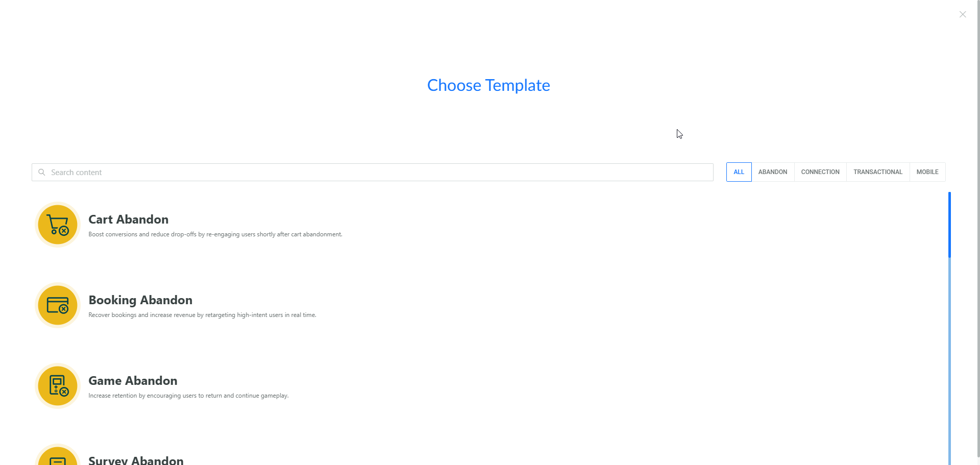Viewport: 980px width, 465px height.
Task: Choose the Booking Abandon template title
Action: [x=140, y=300]
